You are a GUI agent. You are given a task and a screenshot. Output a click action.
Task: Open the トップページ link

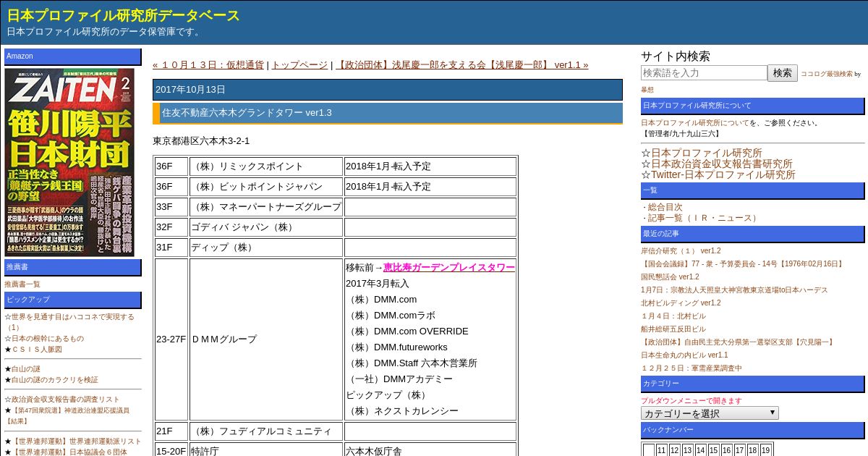299,64
